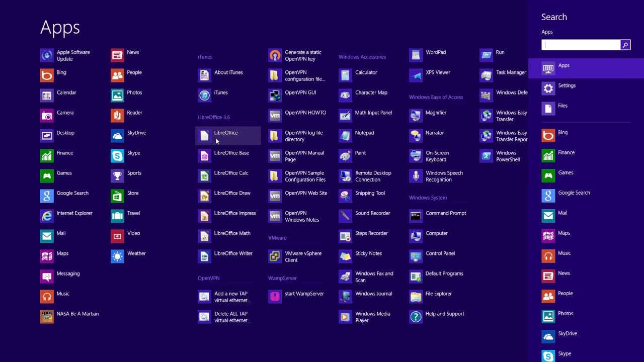
Task: Click start WampServer icon
Action: (x=275, y=297)
